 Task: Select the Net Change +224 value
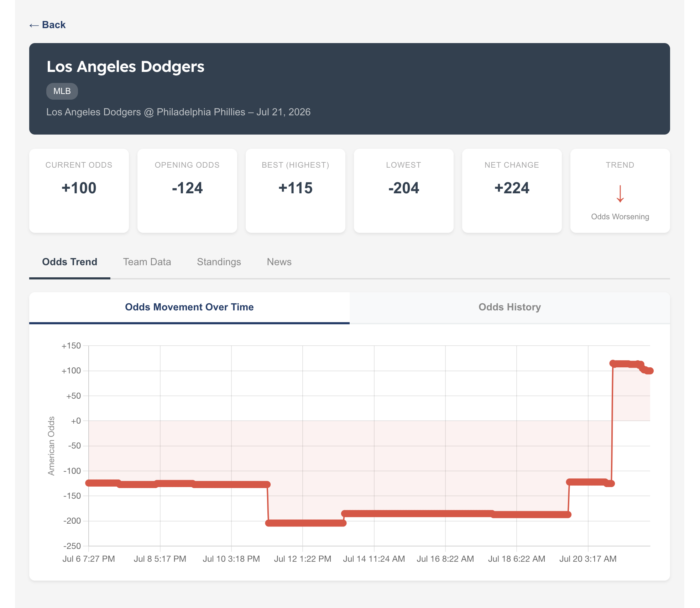[512, 188]
